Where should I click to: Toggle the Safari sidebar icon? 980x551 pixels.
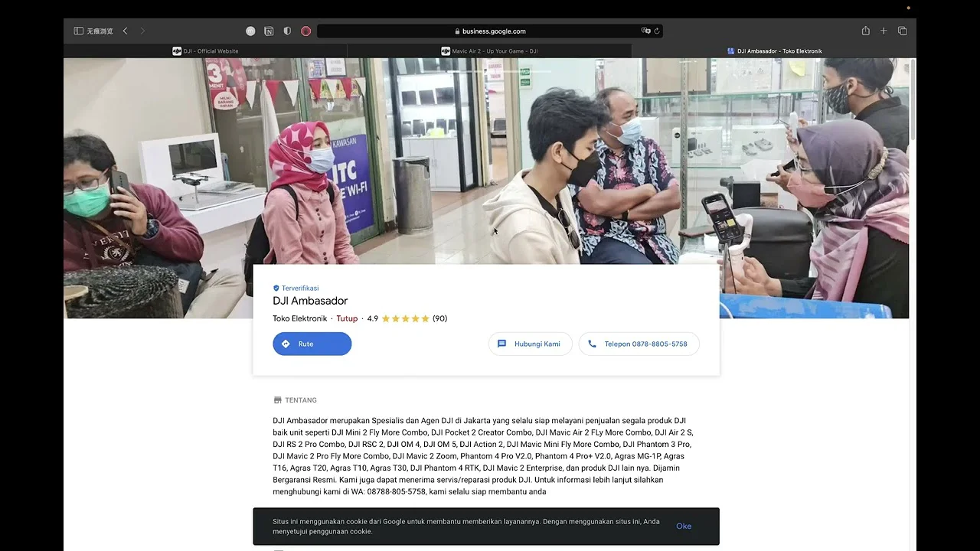click(78, 31)
